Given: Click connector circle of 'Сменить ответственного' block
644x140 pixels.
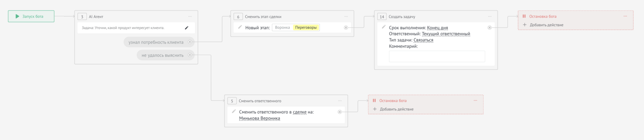Looking at the screenshot, I should [340, 112].
